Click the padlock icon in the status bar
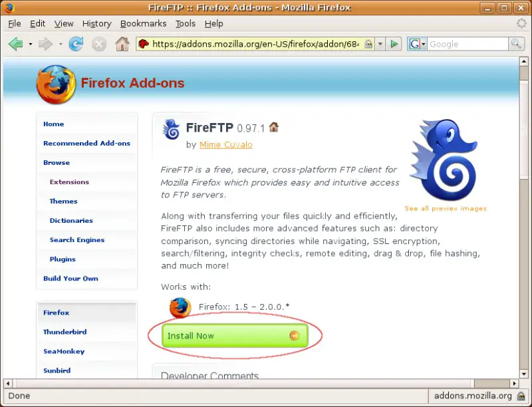 [x=521, y=396]
